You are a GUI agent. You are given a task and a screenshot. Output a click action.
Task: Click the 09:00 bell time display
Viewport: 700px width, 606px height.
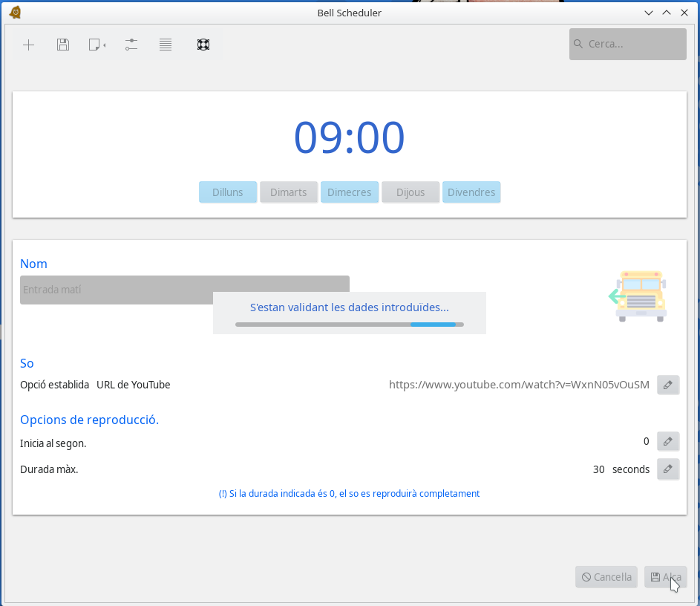click(x=350, y=137)
